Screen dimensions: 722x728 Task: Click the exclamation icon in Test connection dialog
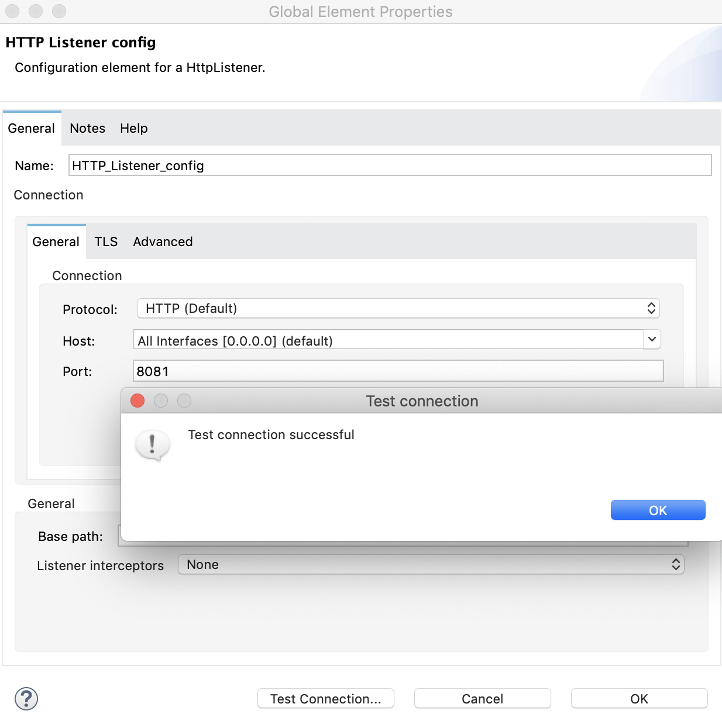coord(153,444)
